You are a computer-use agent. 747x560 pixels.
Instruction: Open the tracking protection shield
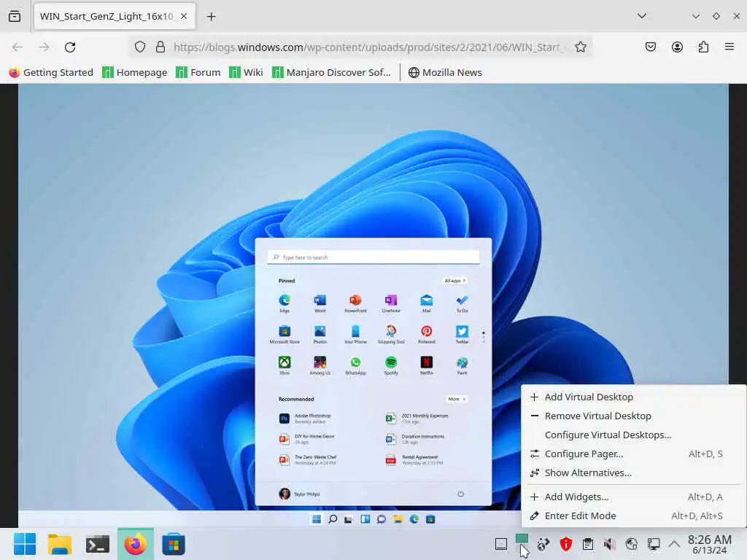click(x=139, y=47)
